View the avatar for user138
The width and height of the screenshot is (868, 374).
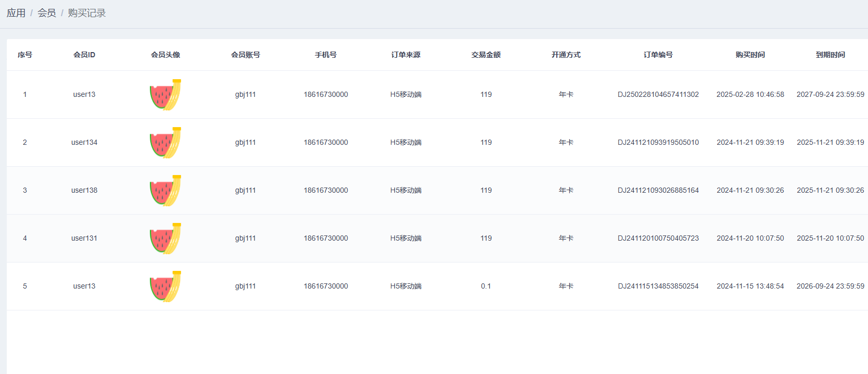coord(165,191)
